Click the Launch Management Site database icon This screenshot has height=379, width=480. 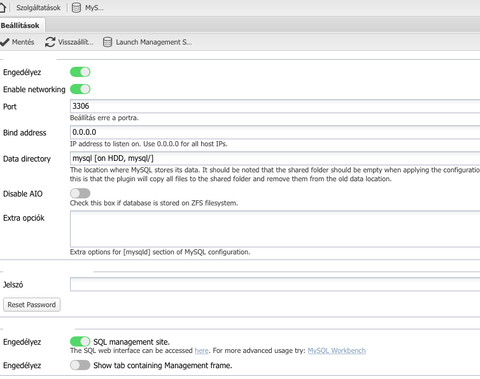point(107,42)
